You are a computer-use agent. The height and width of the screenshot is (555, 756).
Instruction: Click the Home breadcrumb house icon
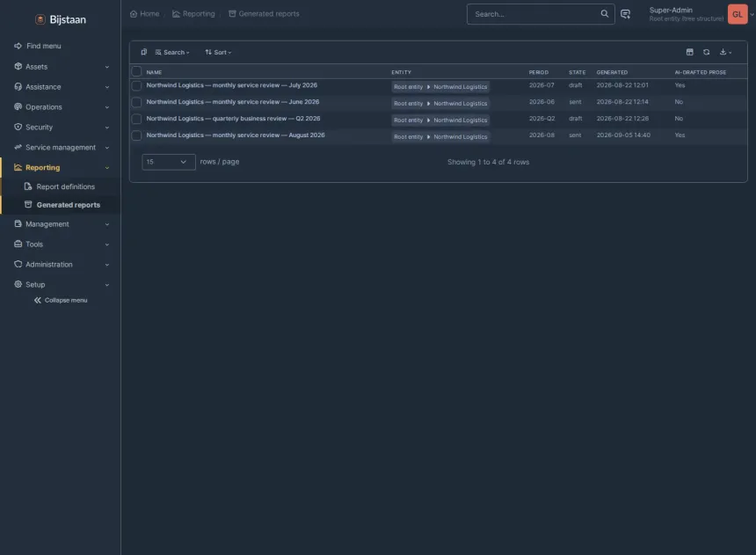134,14
